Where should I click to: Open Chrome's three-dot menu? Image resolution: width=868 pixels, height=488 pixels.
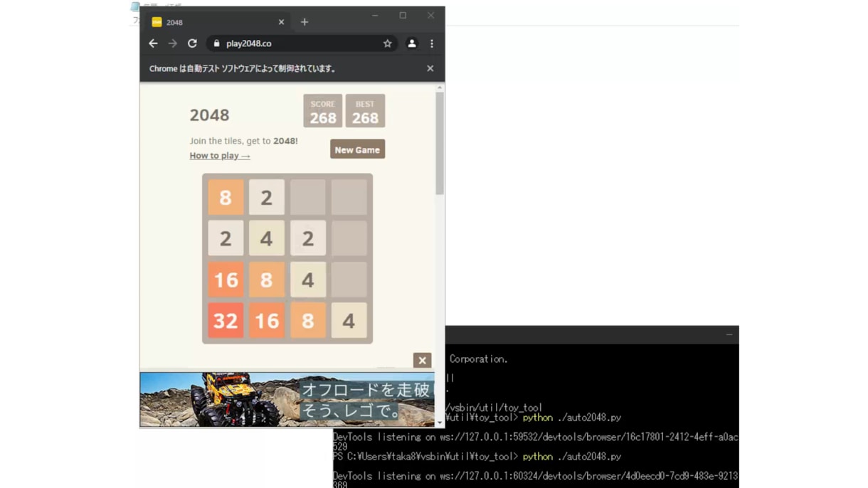[432, 43]
